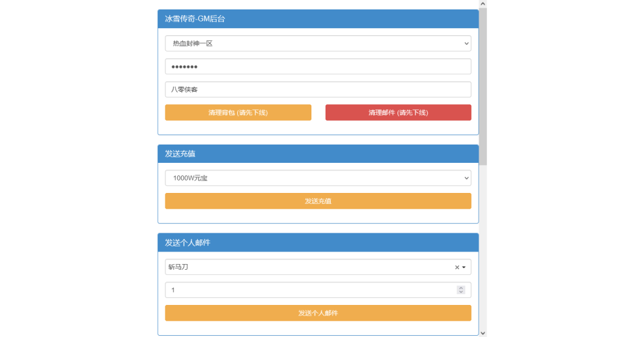Clear the 斩马刀 item selection (×)

(457, 267)
